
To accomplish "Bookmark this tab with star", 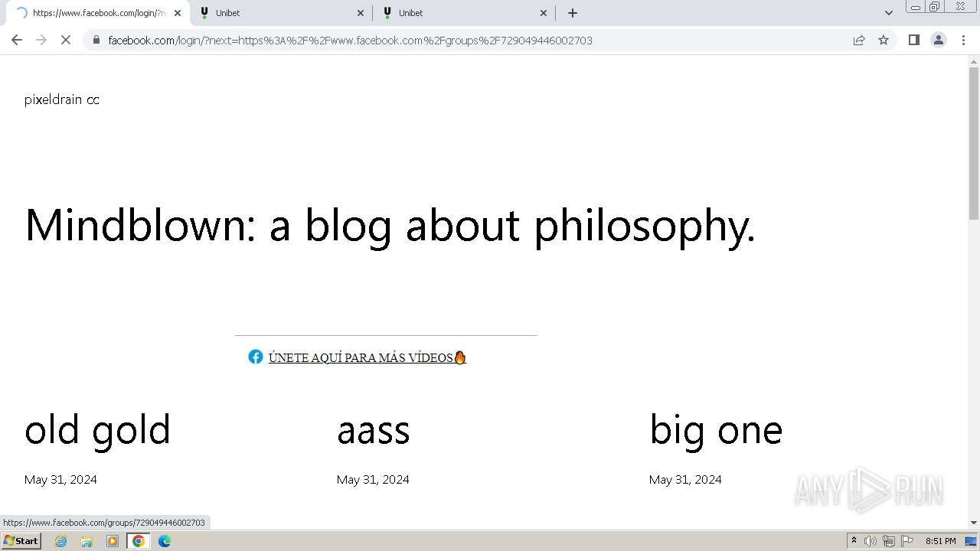I will tap(884, 40).
